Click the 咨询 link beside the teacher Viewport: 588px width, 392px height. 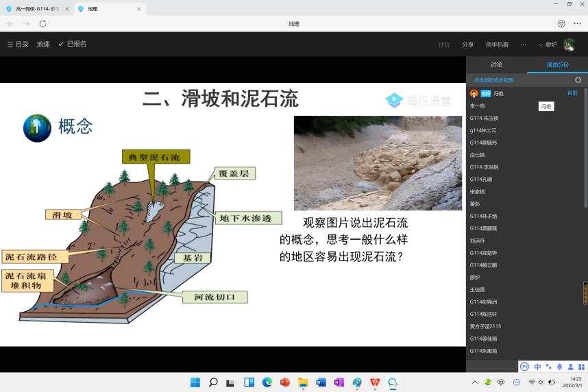pos(572,93)
